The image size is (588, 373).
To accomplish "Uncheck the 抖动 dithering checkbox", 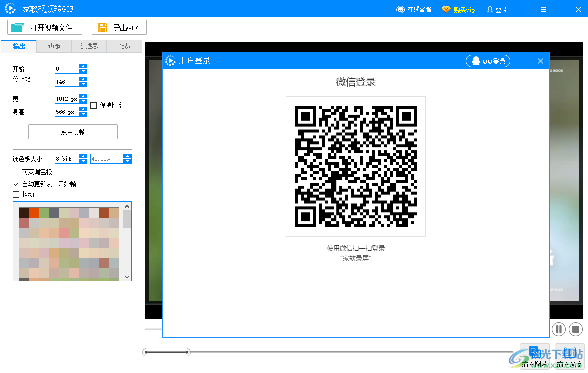I will (x=16, y=195).
